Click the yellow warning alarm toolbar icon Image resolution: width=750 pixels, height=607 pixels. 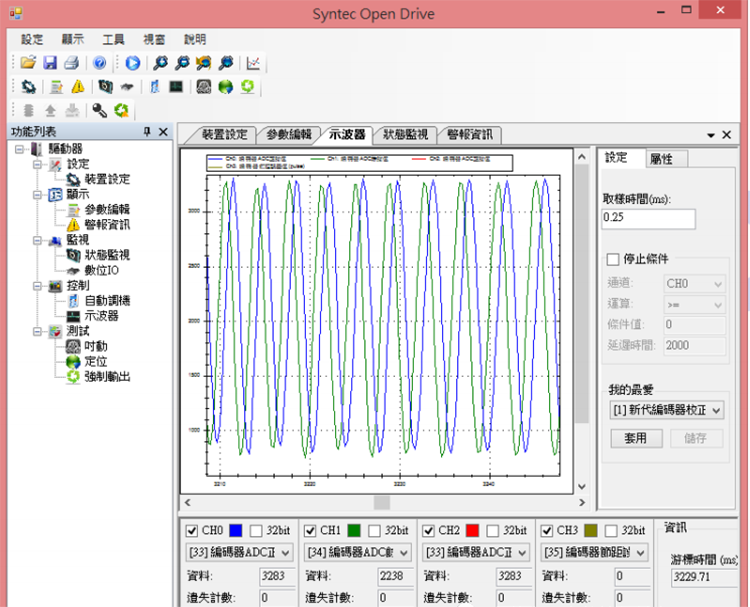[78, 87]
